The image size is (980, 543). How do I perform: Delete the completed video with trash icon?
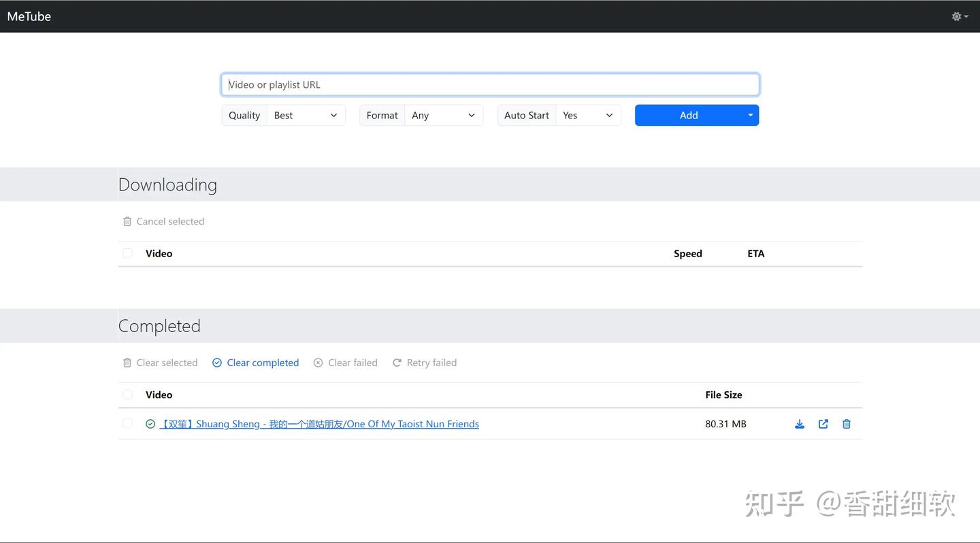click(847, 424)
